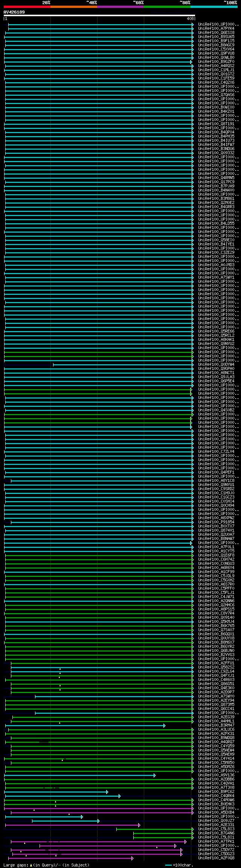Click the UniRef100_Q09332 label
Screen dimensions: 241x868
coord(216,153)
